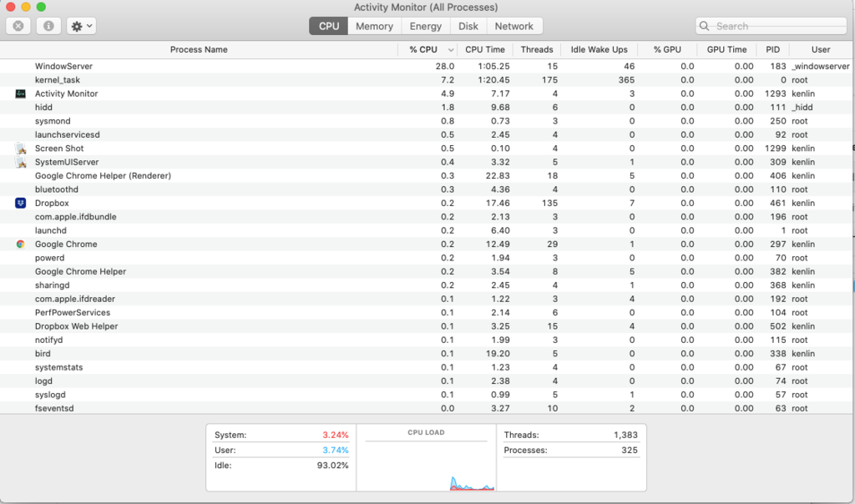The image size is (855, 504).
Task: Click the CPU Load graph
Action: [x=426, y=463]
